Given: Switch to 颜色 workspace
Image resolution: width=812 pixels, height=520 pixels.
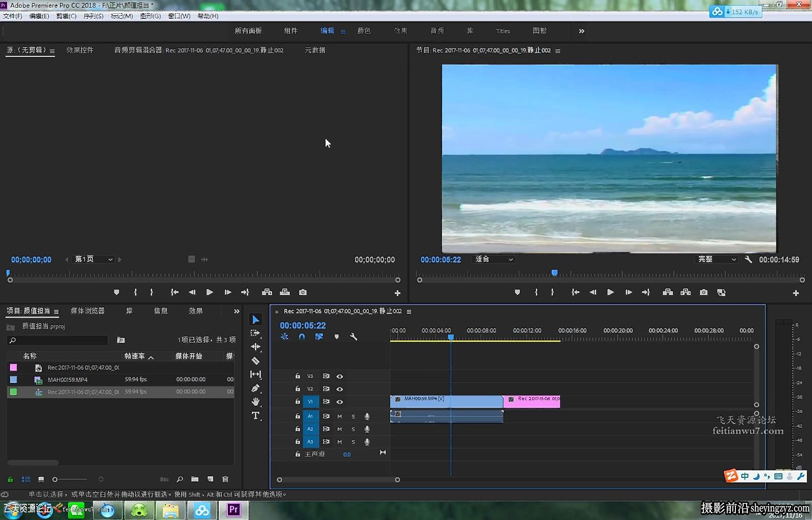Looking at the screenshot, I should tap(364, 31).
